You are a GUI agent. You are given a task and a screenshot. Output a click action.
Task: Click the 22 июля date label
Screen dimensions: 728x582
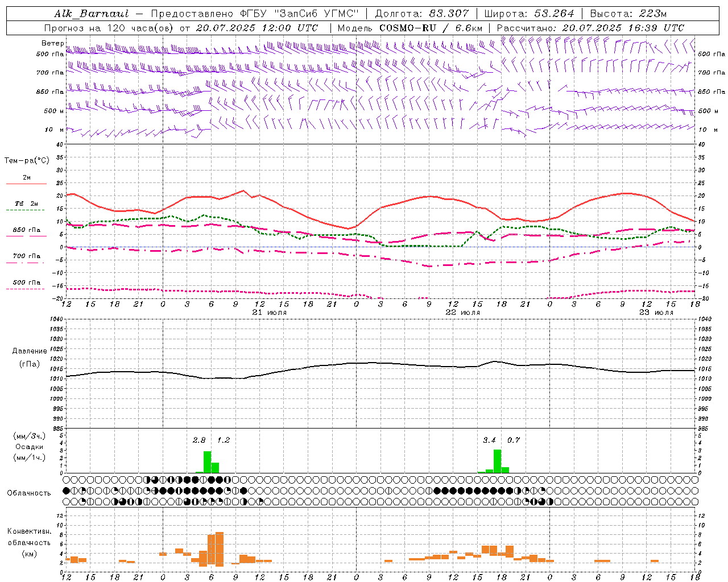[462, 313]
